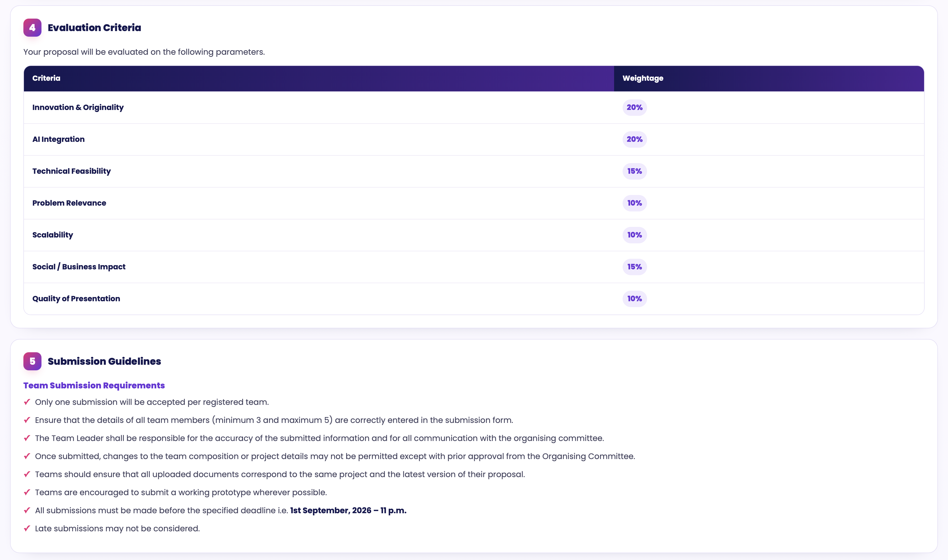The width and height of the screenshot is (948, 560).
Task: Click the 'Late submissions may not be considered' line
Action: click(118, 529)
